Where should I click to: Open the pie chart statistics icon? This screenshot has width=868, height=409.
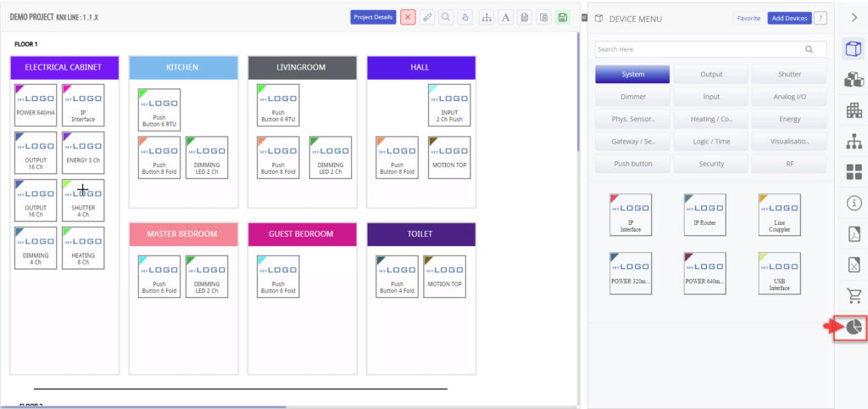[x=854, y=328]
